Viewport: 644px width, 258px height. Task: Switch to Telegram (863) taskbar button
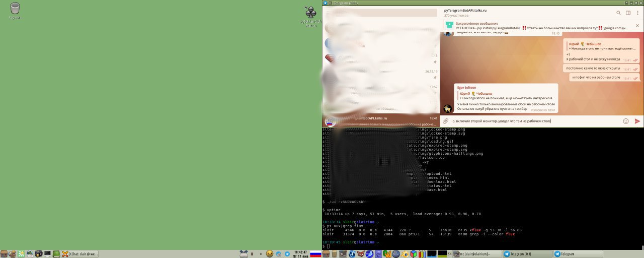(527, 253)
